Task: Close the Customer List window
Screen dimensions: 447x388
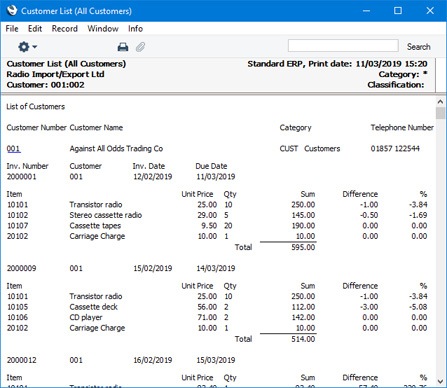Action: 430,11
